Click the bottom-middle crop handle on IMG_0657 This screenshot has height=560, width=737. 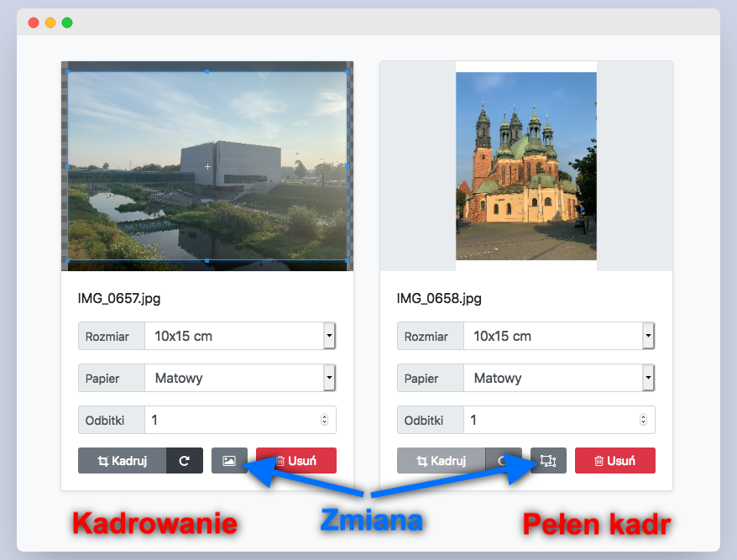tap(207, 261)
